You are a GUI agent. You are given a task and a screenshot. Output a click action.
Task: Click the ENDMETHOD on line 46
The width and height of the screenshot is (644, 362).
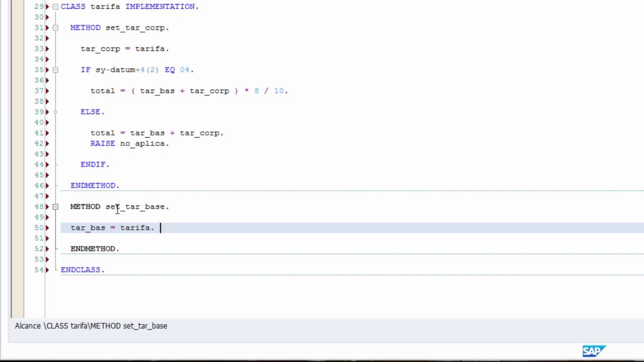95,186
